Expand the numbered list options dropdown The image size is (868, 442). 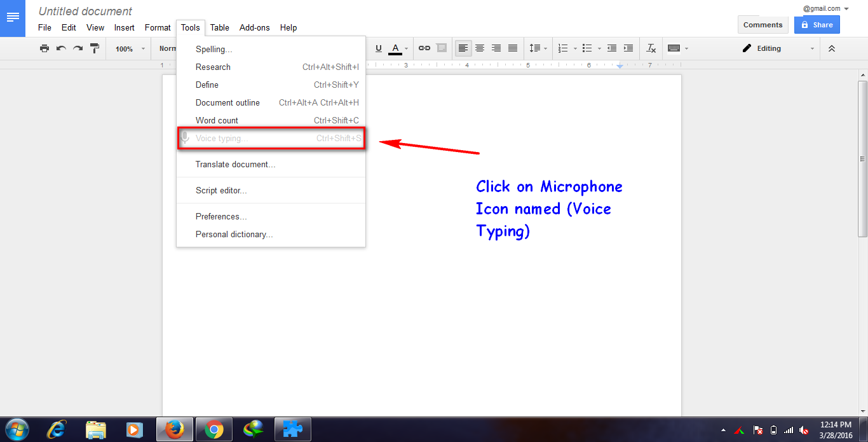point(574,48)
